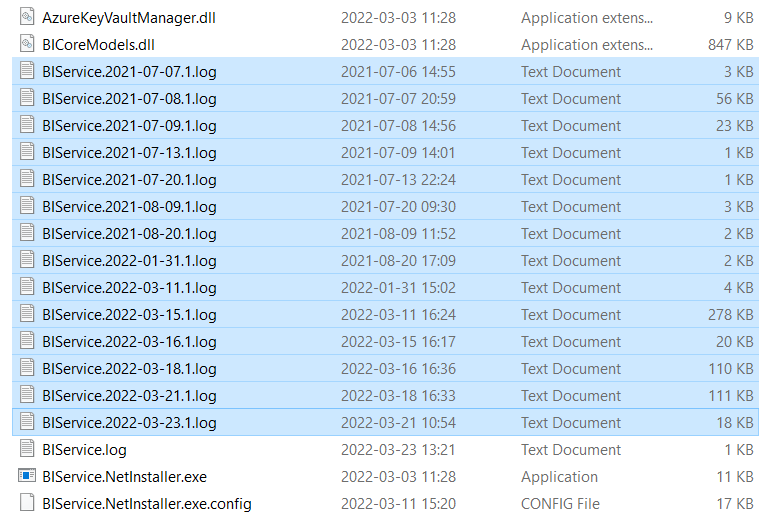
Task: Select BIService.2021-07-13.1.log in the list
Action: pyautogui.click(x=129, y=153)
